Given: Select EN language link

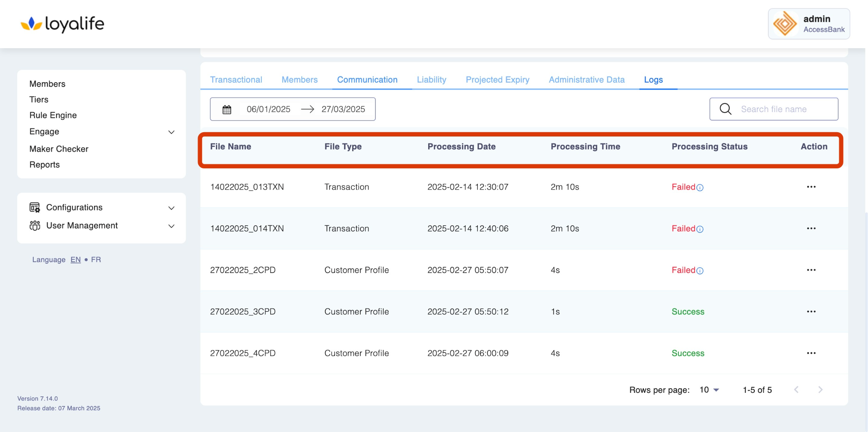Looking at the screenshot, I should click(x=76, y=259).
